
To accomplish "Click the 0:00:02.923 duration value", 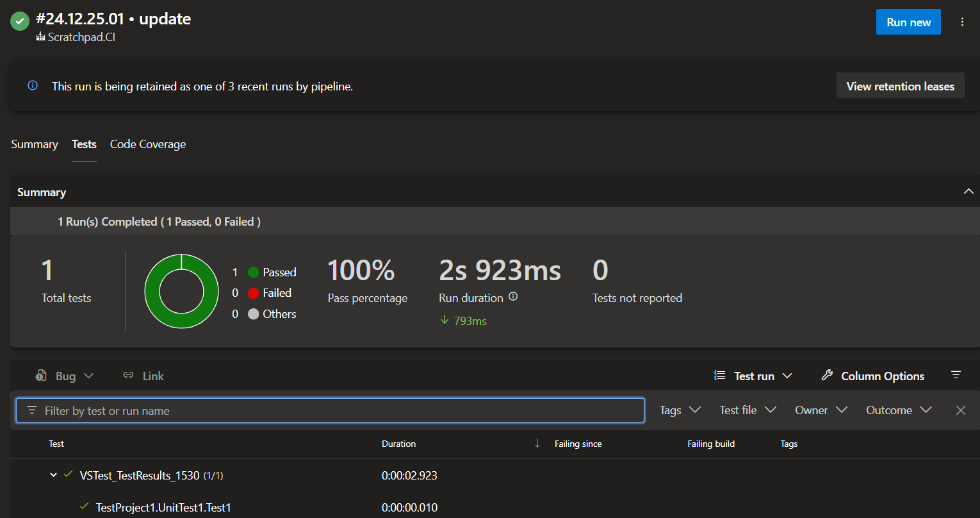I will point(409,475).
